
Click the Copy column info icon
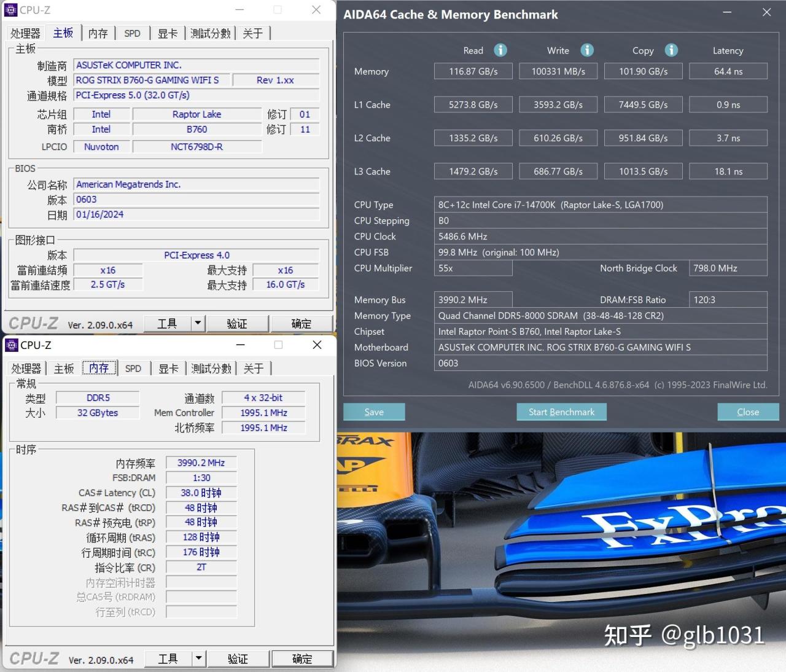point(671,50)
